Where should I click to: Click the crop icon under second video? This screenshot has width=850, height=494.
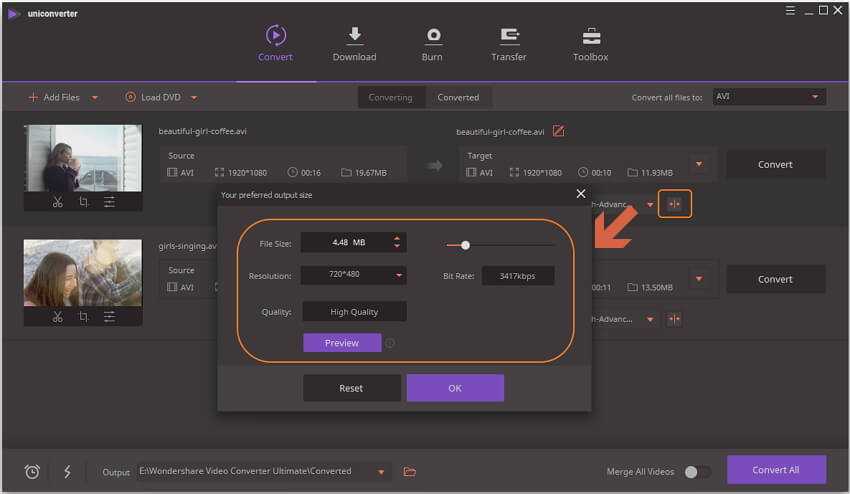point(83,317)
